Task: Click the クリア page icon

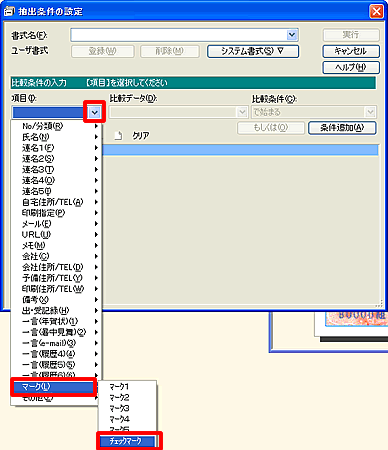Action: pos(118,136)
